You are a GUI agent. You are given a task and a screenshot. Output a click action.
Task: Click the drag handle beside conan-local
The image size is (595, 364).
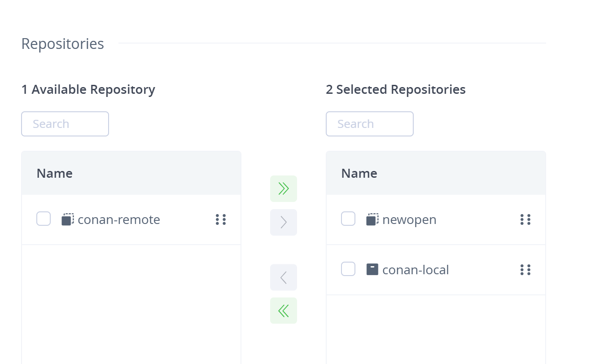point(525,270)
